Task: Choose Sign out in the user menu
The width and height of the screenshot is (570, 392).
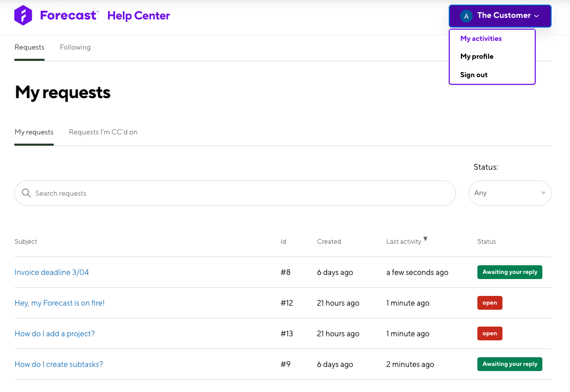Action: 474,75
